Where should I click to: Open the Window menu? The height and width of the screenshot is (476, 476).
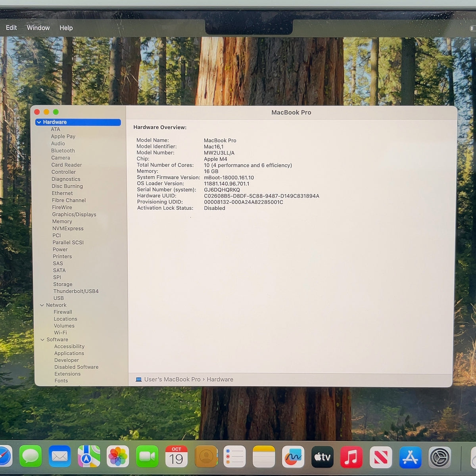click(x=38, y=28)
